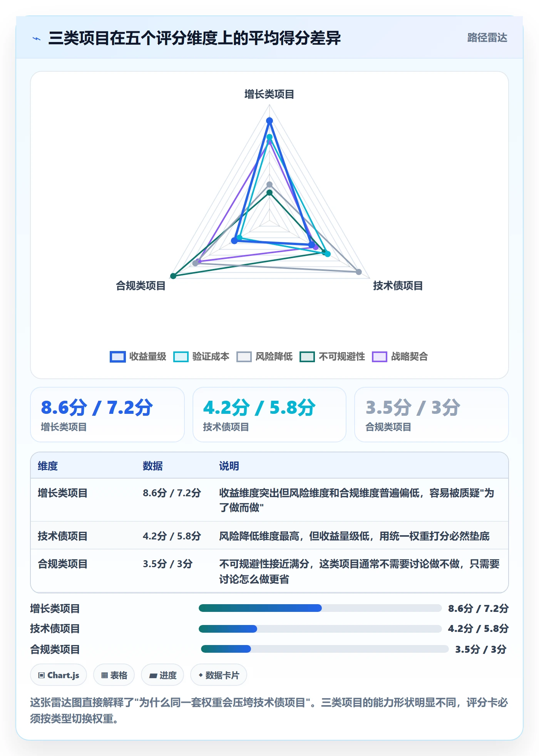The width and height of the screenshot is (539, 756).
Task: Select the 4.2分 / 5.8分 data card
Action: (269, 415)
